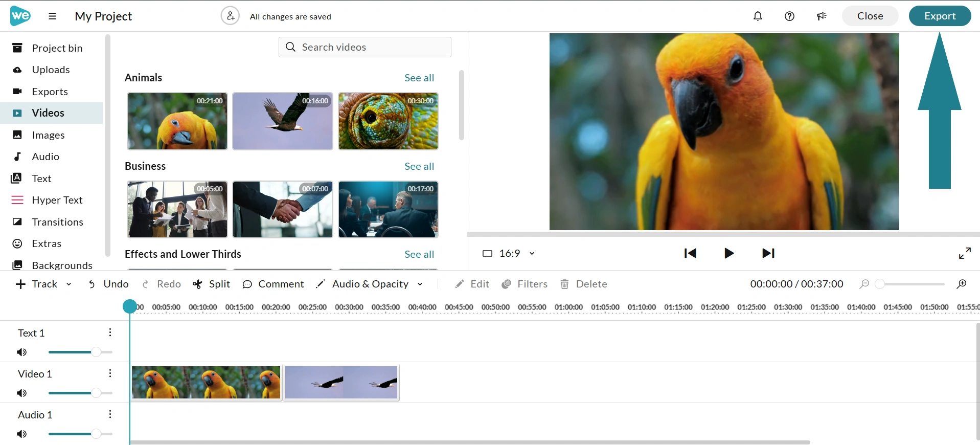
Task: Mute the Text 1 track
Action: (x=21, y=352)
